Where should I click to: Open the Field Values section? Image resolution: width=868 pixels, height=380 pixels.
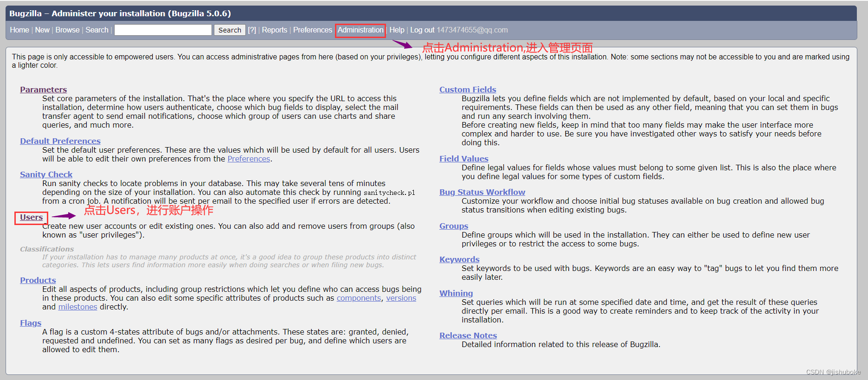coord(464,159)
